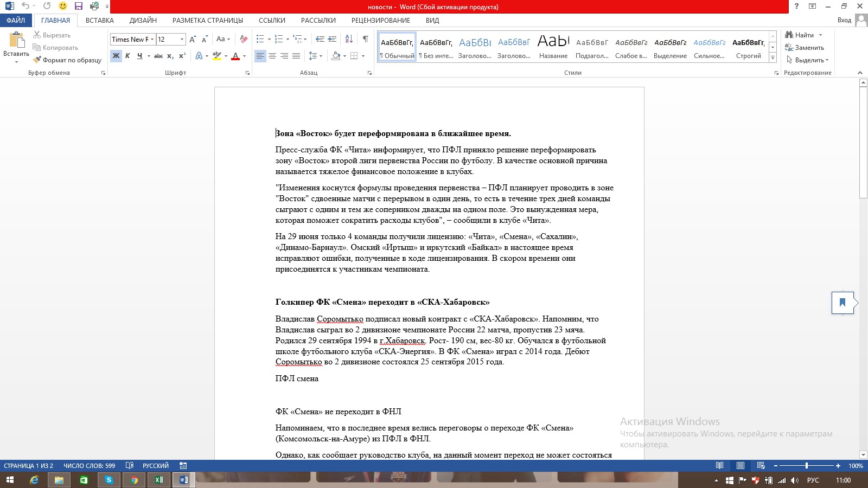
Task: Click the Format Painter brush icon
Action: click(x=37, y=60)
